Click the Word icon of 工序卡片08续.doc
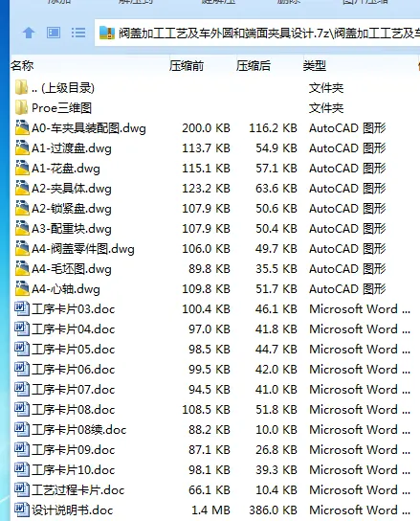This screenshot has width=420, height=521. [22, 429]
